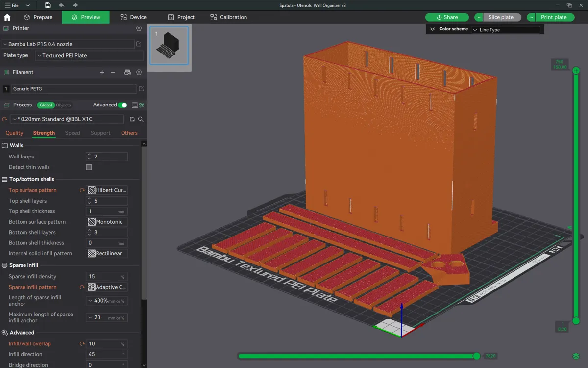Click the vertical layer slider bottom handle
The height and width of the screenshot is (368, 588).
tap(576, 321)
